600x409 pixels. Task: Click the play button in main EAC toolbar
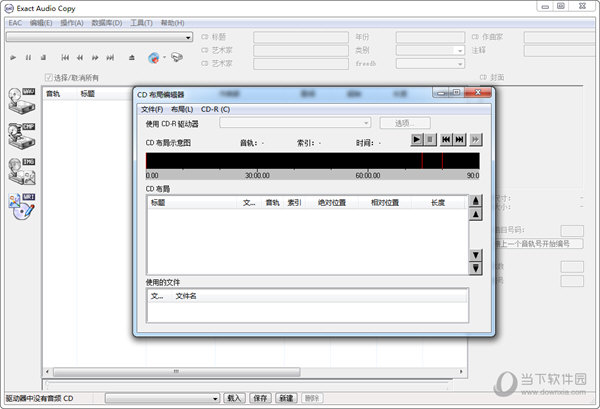pyautogui.click(x=13, y=58)
